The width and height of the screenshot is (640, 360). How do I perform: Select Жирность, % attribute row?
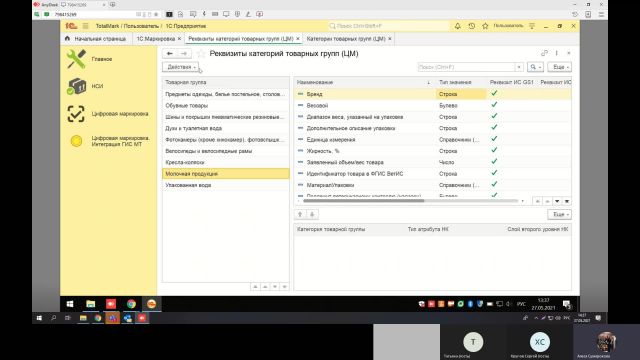[433, 151]
